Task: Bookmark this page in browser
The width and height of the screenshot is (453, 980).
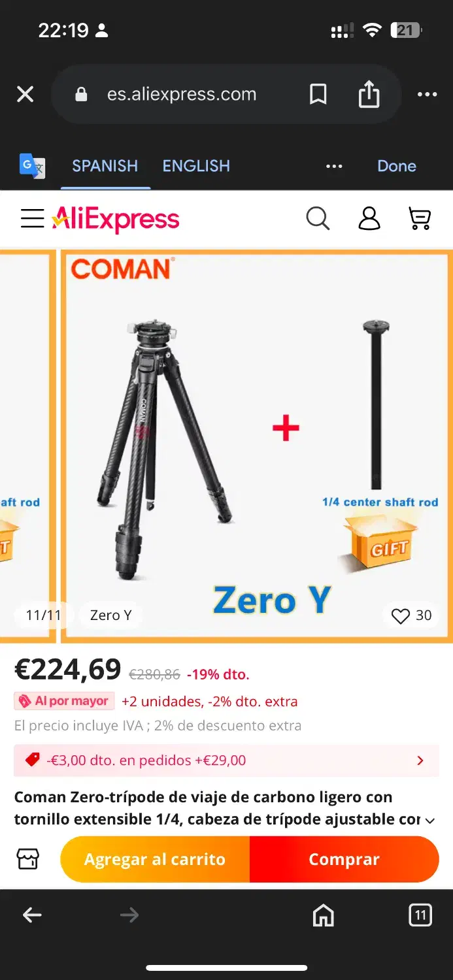Action: [x=318, y=94]
